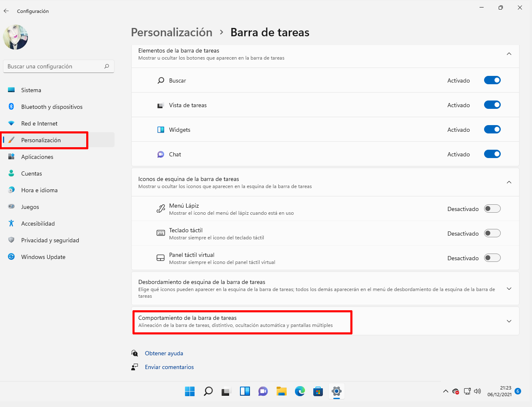Select the Bluetooth y dispositivos icon
The width and height of the screenshot is (532, 407).
[11, 107]
